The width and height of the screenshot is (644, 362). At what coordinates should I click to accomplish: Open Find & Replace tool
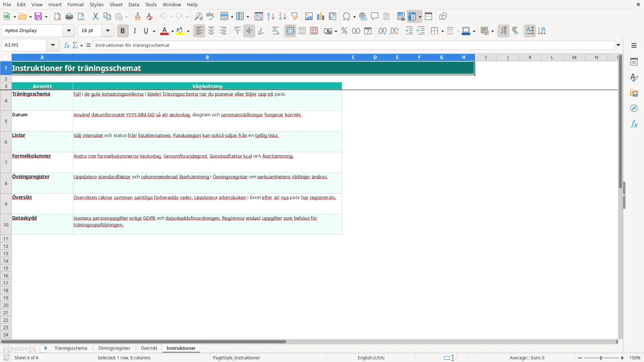coord(199,17)
